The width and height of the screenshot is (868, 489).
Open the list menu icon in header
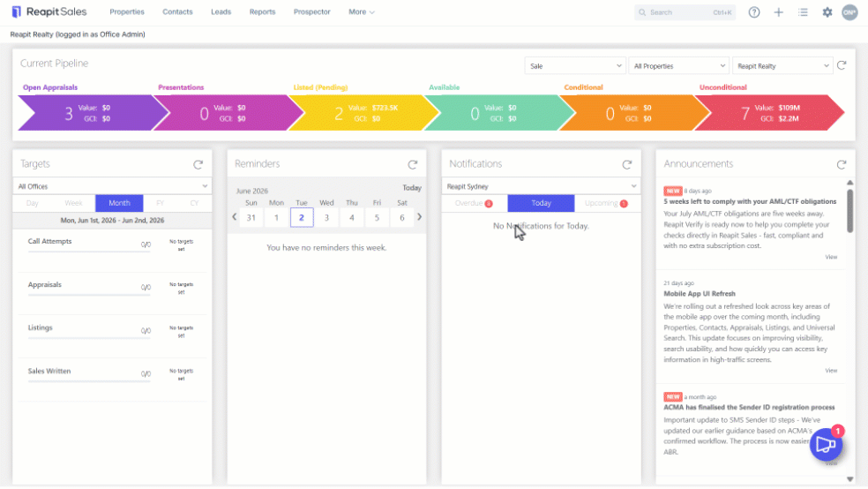point(803,12)
